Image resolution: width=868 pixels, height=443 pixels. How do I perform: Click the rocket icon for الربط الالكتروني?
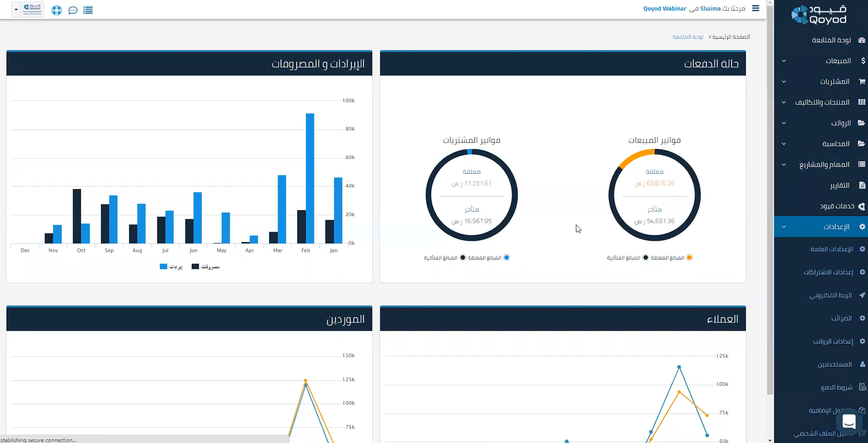tap(862, 295)
